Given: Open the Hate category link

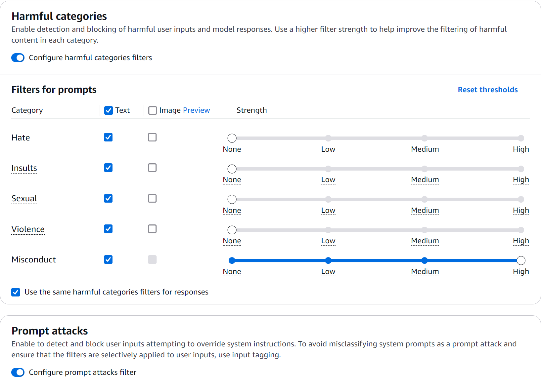Looking at the screenshot, I should click(21, 137).
